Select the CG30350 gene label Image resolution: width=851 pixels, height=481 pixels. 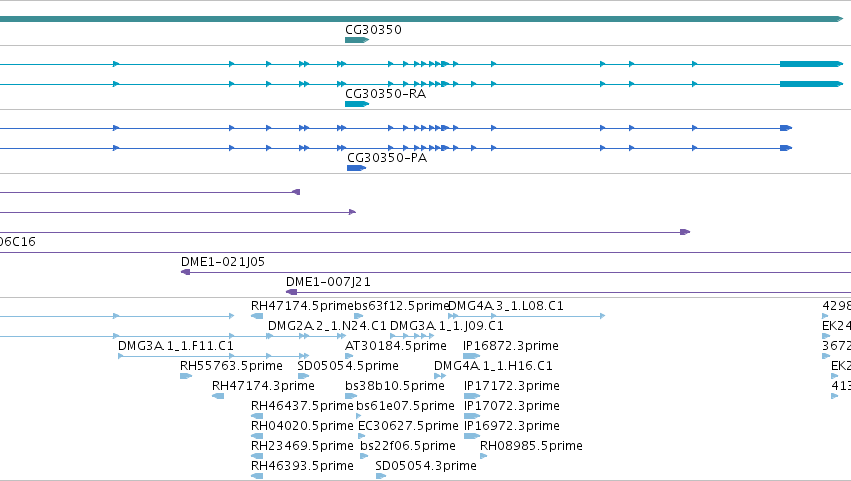click(373, 30)
